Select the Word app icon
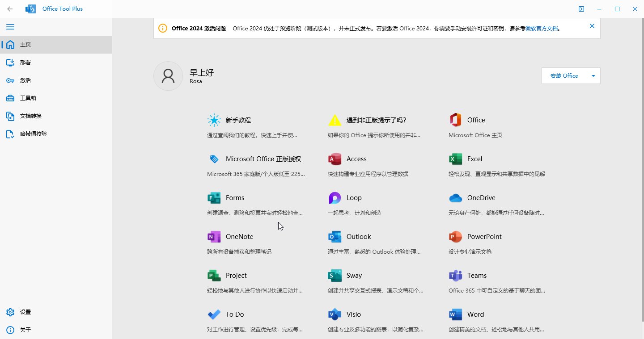This screenshot has height=339, width=644. pos(455,314)
